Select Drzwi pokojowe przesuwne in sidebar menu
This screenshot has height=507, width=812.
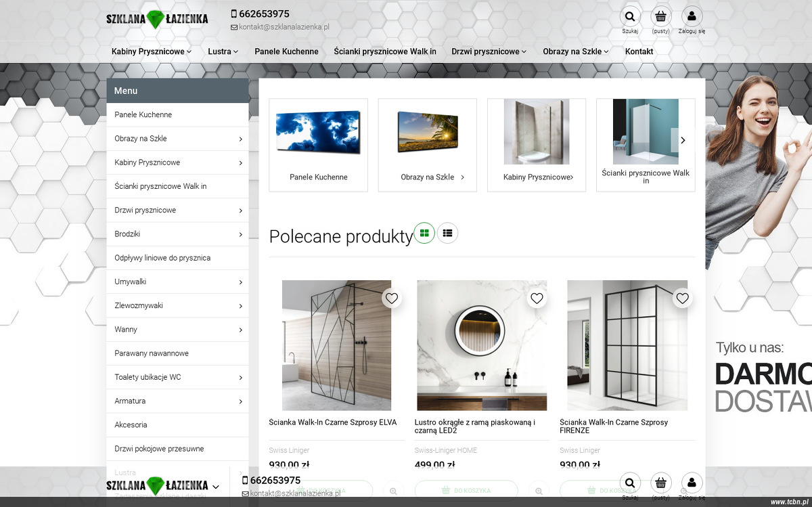pos(177,449)
